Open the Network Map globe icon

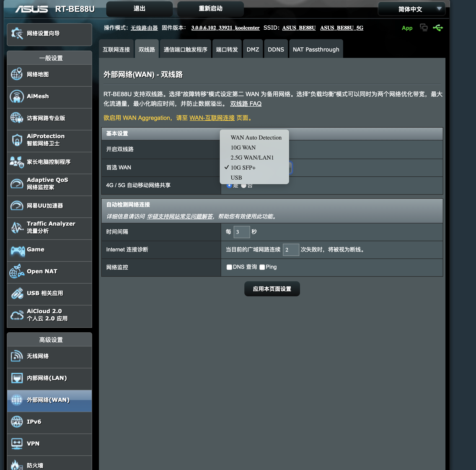click(x=17, y=74)
